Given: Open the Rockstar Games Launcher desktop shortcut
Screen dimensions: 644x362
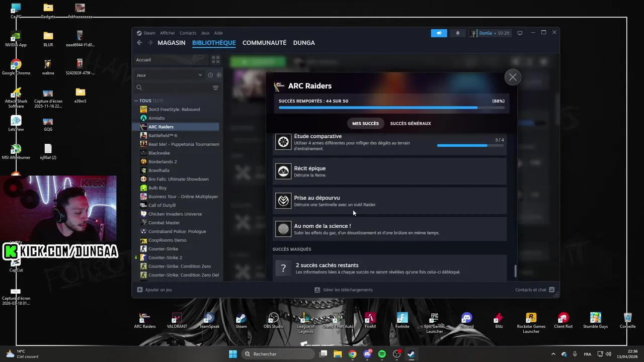Looking at the screenshot, I should coord(531,323).
